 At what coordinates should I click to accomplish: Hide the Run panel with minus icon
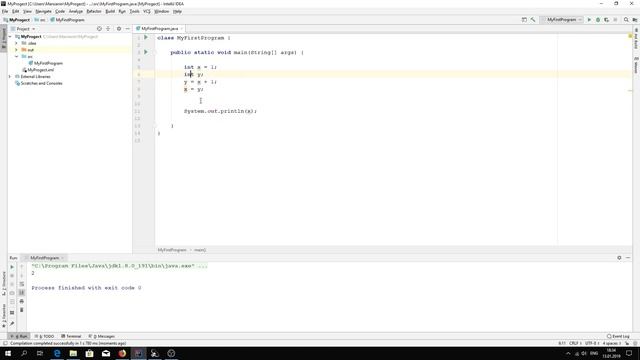[x=628, y=258]
